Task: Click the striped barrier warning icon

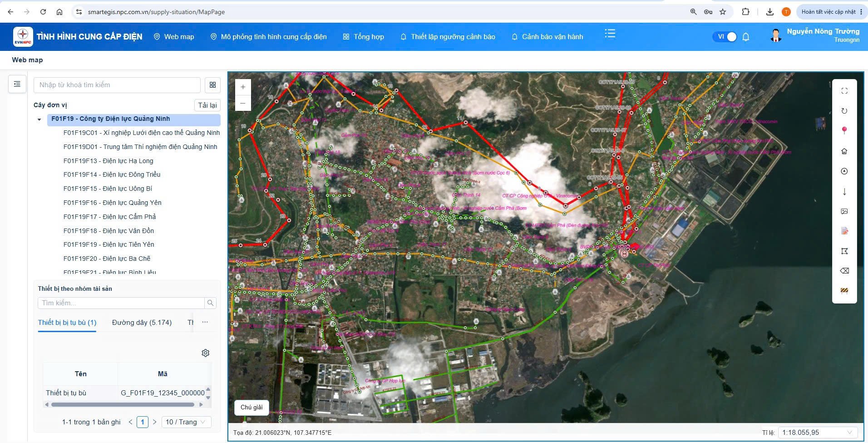Action: [844, 291]
